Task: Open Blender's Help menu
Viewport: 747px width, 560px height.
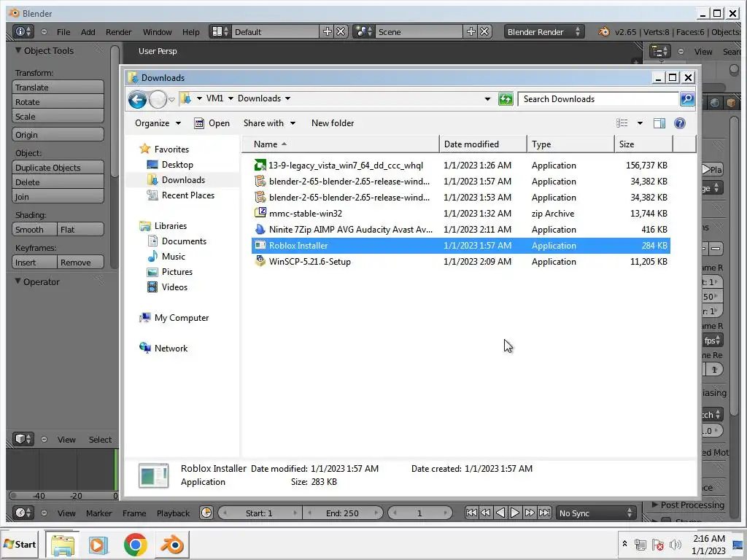Action: tap(191, 32)
